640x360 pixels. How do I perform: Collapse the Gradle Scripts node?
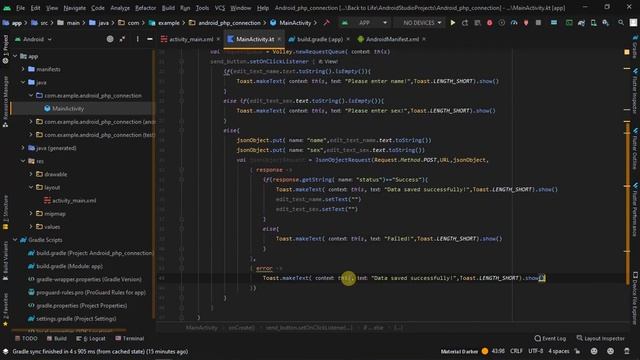coord(15,240)
